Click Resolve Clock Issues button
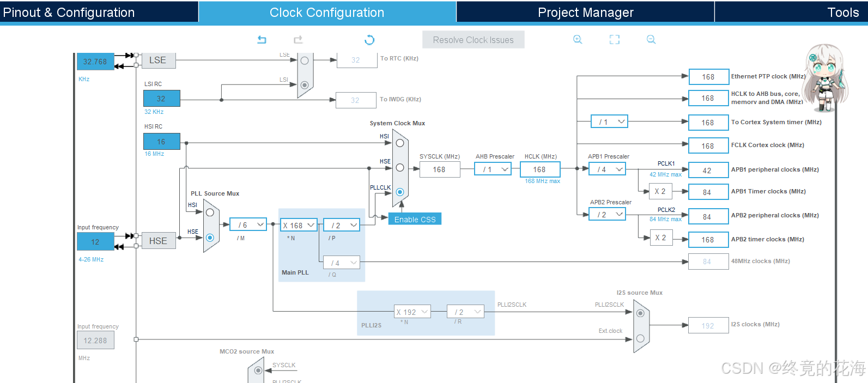The image size is (868, 383). [474, 40]
